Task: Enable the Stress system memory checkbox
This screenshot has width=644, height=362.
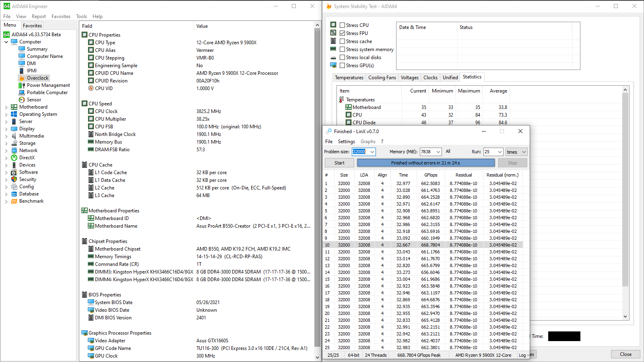Action: (343, 49)
